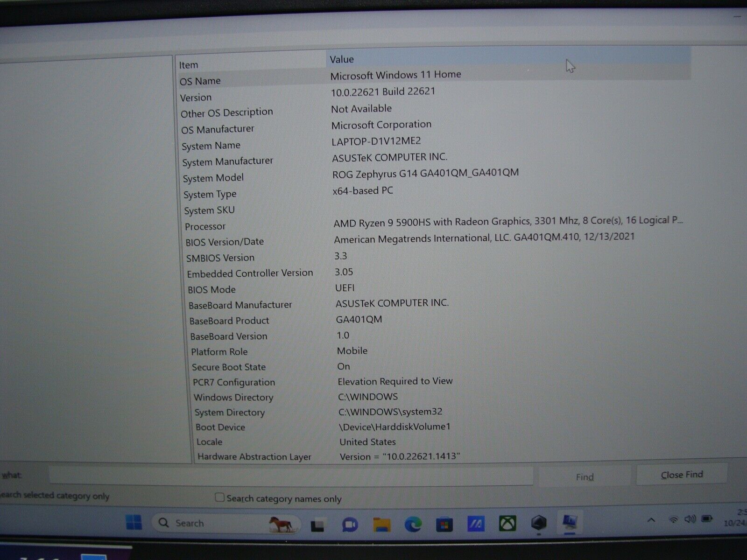Viewport: 747px width, 560px height.
Task: Open the Windows Start menu
Action: pos(134,523)
